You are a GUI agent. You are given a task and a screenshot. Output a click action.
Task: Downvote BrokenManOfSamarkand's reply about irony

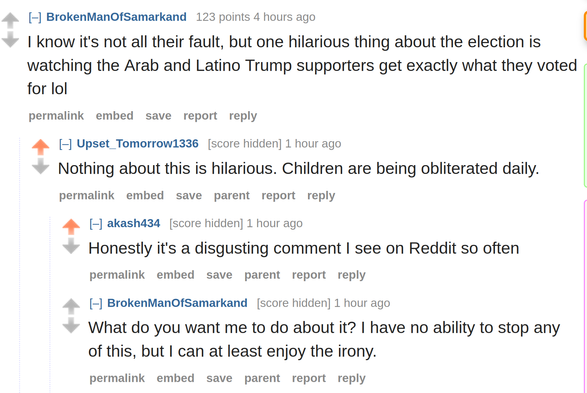[x=71, y=325]
